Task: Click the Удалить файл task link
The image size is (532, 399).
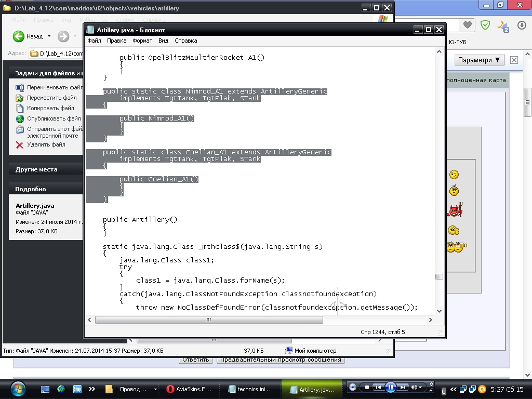Action: 46,144
